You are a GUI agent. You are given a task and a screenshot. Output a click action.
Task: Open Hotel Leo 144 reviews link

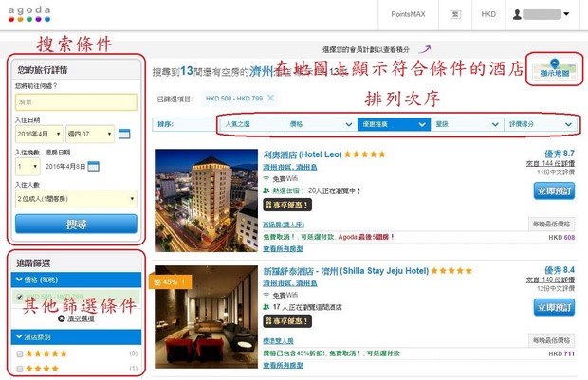[550, 163]
